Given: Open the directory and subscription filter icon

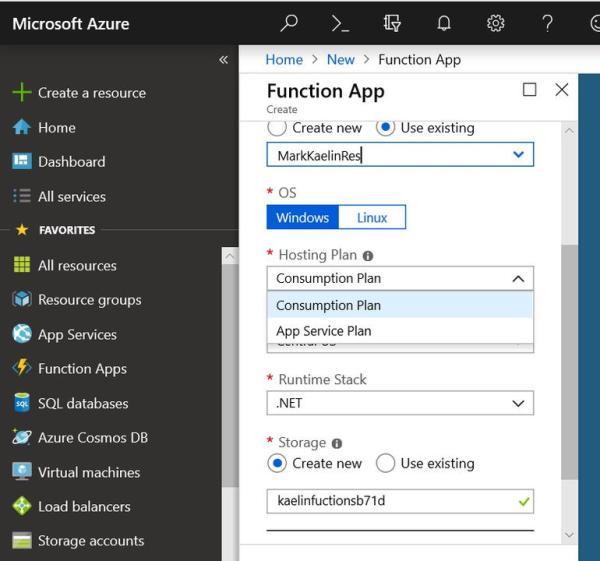Looking at the screenshot, I should pos(392,24).
